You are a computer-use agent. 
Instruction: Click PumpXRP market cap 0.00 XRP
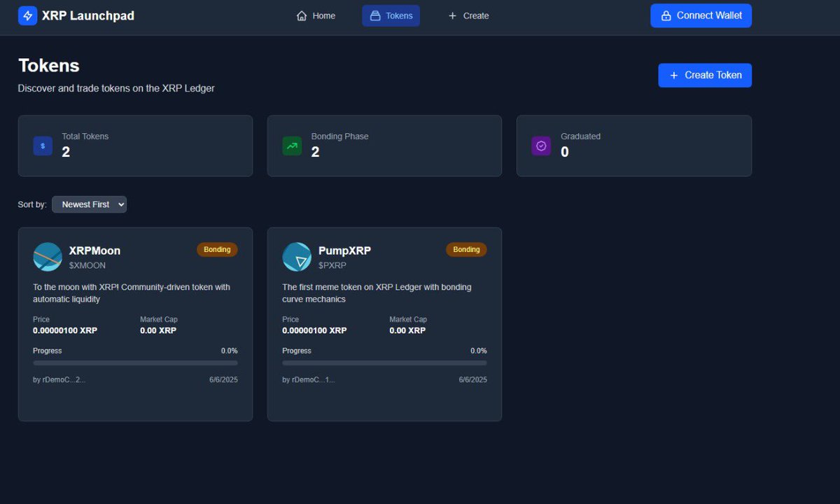tap(407, 330)
